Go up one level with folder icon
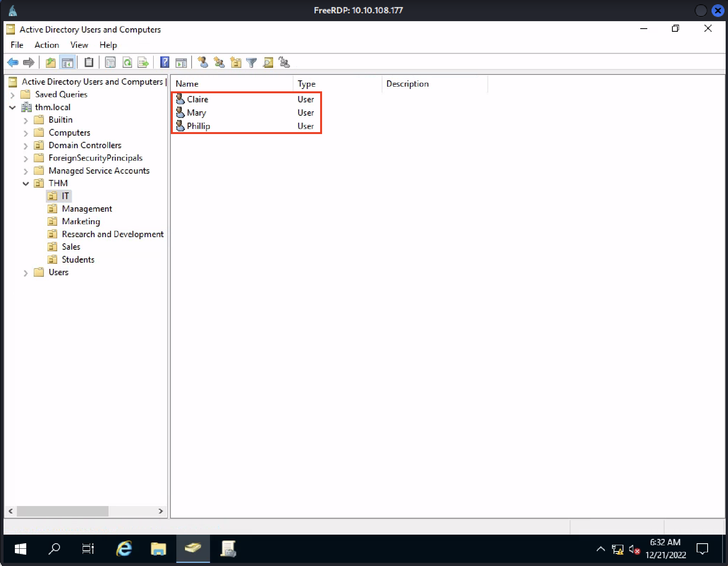 tap(51, 62)
